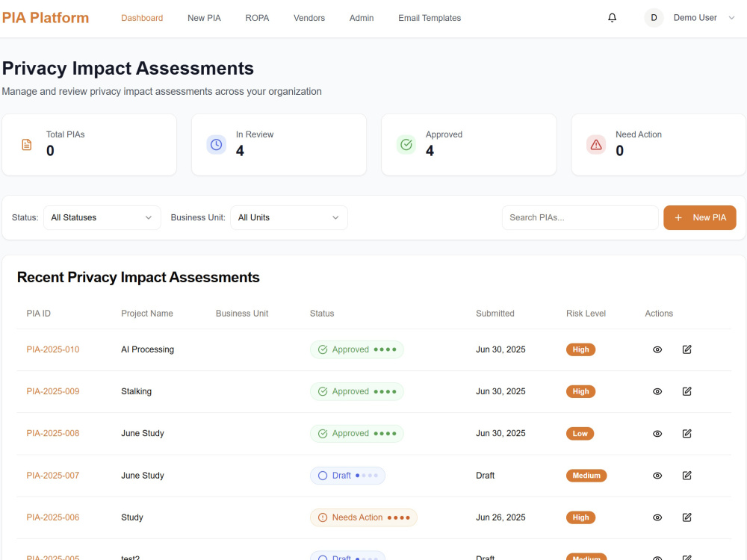Image resolution: width=747 pixels, height=560 pixels.
Task: Click the Need Action warning icon
Action: tap(596, 145)
